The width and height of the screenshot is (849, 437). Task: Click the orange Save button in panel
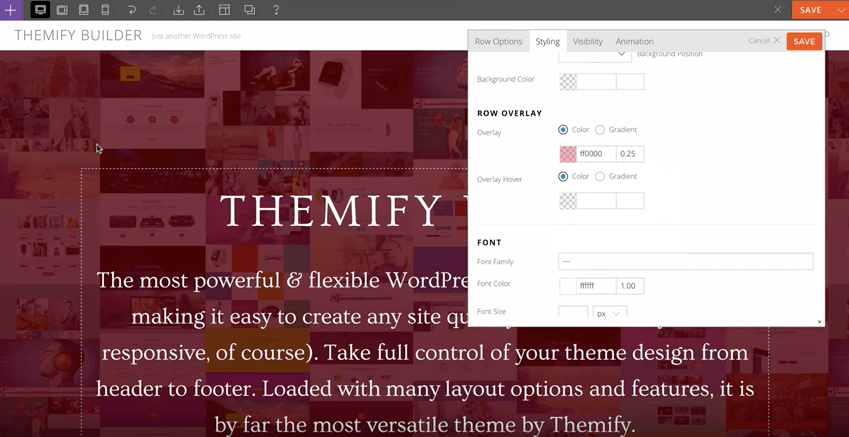(804, 42)
